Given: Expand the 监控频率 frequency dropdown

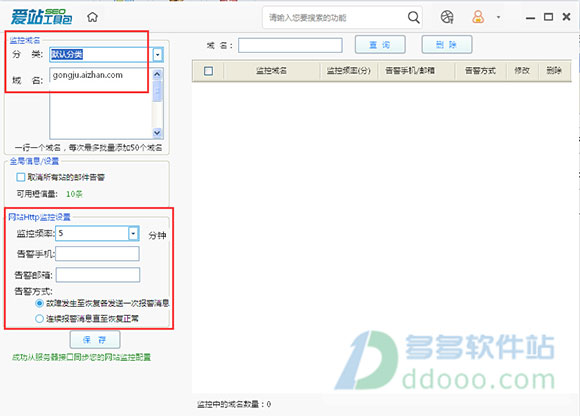Looking at the screenshot, I should pyautogui.click(x=133, y=233).
